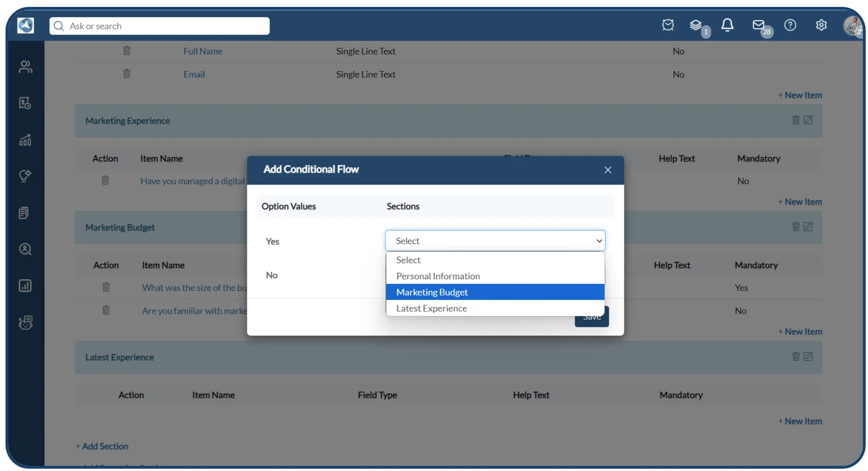Image resolution: width=868 pixels, height=471 pixels.
Task: Delete the Email item with its trash icon
Action: pos(127,73)
